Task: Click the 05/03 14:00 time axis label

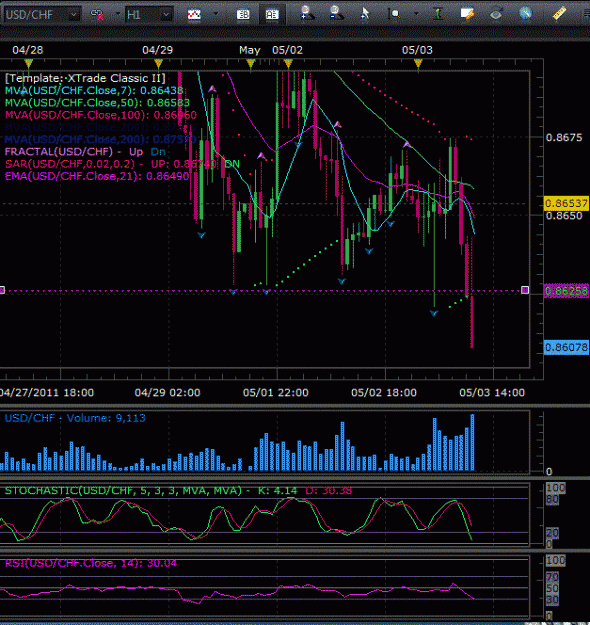Action: (492, 393)
